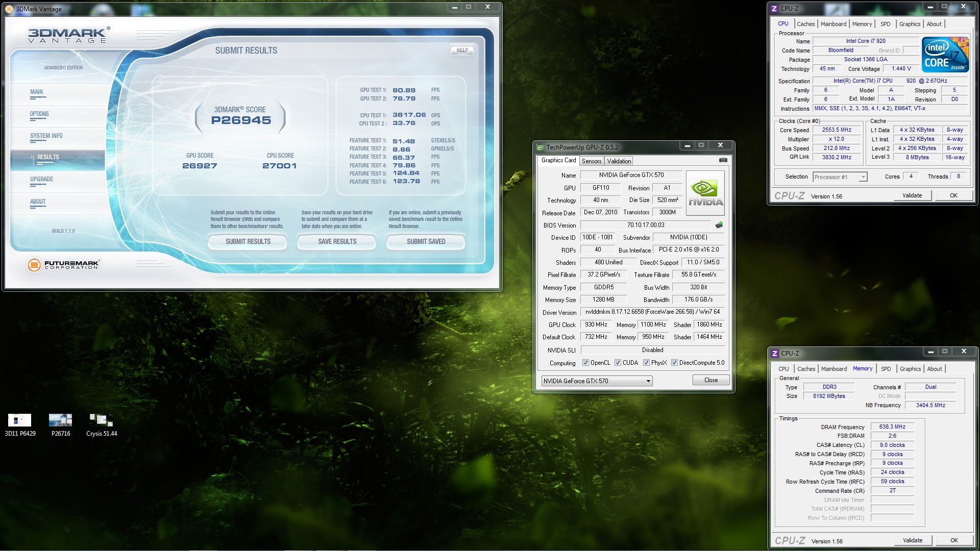The height and width of the screenshot is (551, 980).
Task: Toggle the PhysX checkbox
Action: pos(646,363)
